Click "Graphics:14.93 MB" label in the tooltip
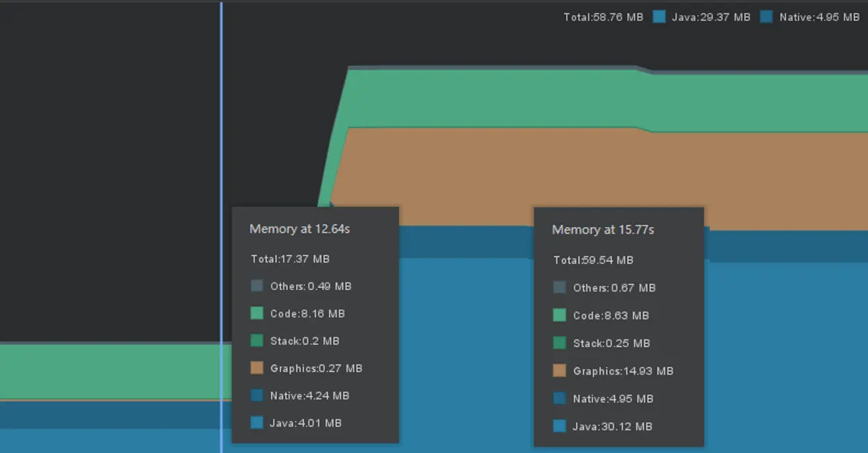The width and height of the screenshot is (868, 453). coord(623,371)
